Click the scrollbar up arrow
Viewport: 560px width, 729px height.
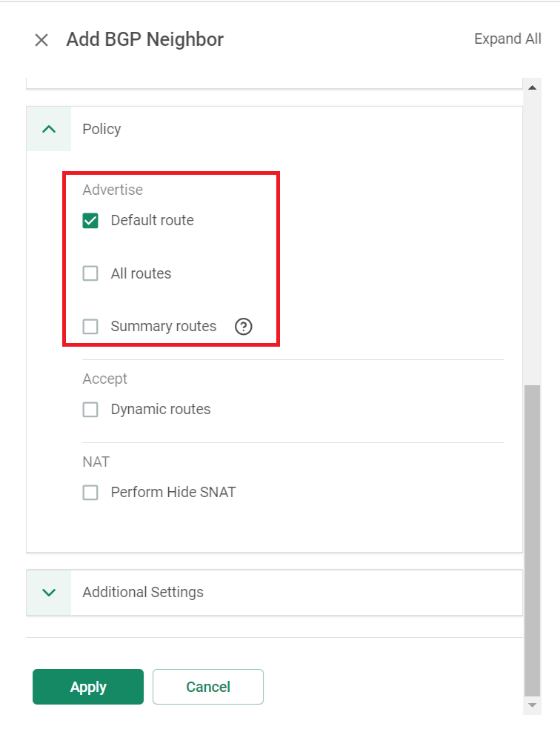point(533,87)
